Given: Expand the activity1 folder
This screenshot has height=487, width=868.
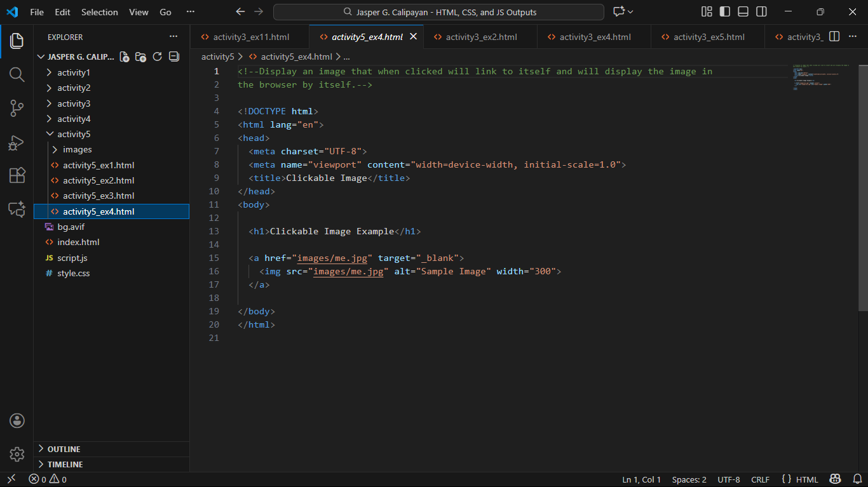Looking at the screenshot, I should [x=74, y=72].
